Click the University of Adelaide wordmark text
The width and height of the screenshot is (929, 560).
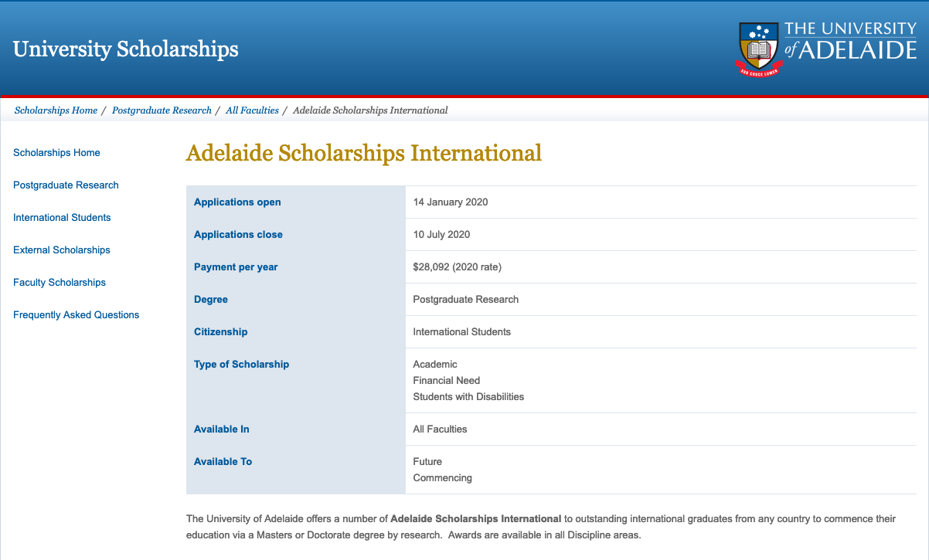850,41
